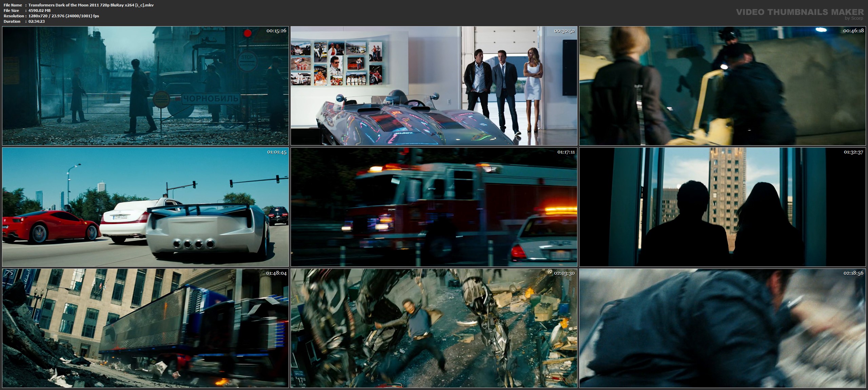This screenshot has width=868, height=390.
Task: Click the Duration label
Action: coord(12,21)
